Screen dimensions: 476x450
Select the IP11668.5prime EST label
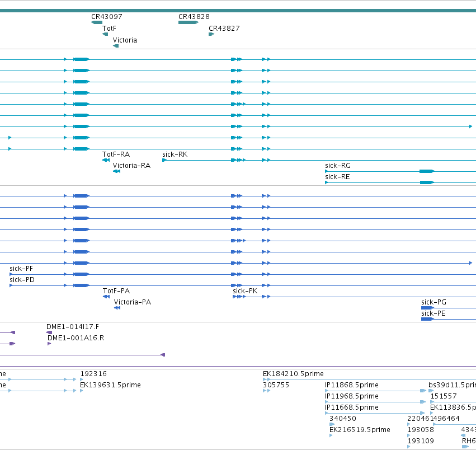tap(351, 407)
